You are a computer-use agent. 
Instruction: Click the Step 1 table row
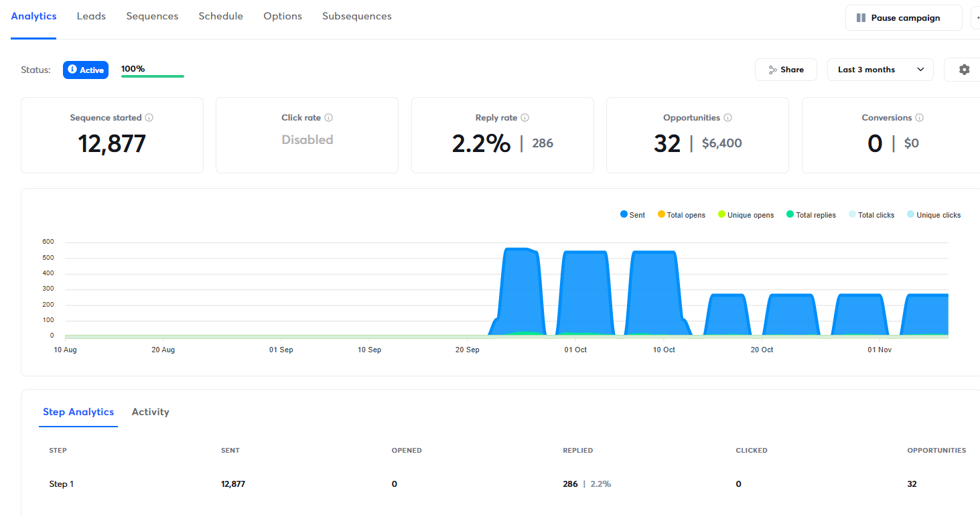[x=62, y=484]
